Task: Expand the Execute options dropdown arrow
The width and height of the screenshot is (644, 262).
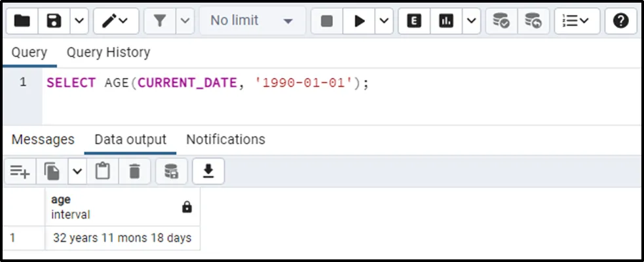Action: [x=383, y=21]
